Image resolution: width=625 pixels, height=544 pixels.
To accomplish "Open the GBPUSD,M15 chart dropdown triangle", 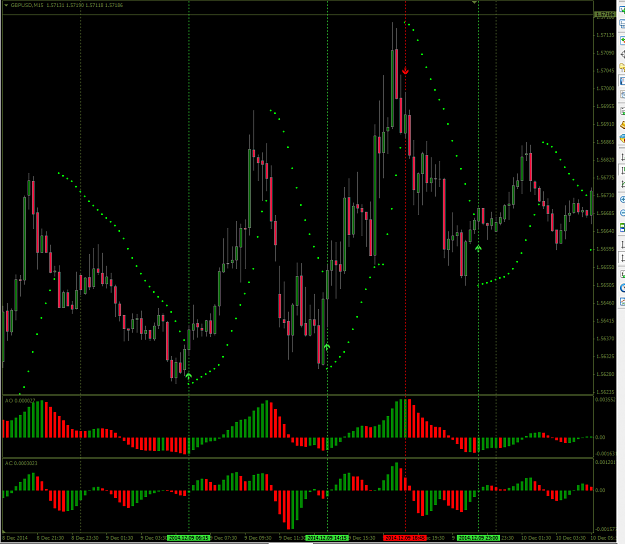I will [x=6, y=5].
